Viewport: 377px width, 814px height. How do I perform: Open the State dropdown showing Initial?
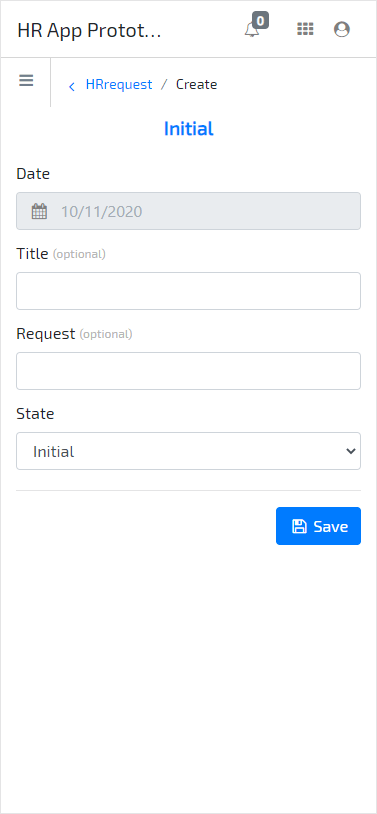point(188,451)
